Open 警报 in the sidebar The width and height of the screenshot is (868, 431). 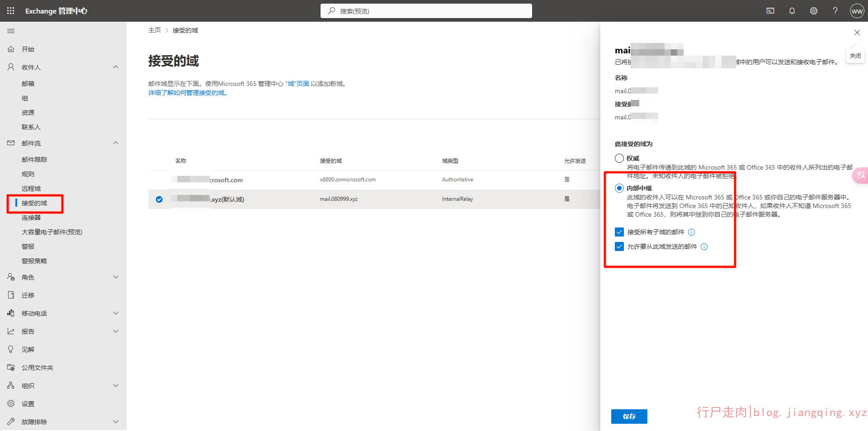pos(28,246)
